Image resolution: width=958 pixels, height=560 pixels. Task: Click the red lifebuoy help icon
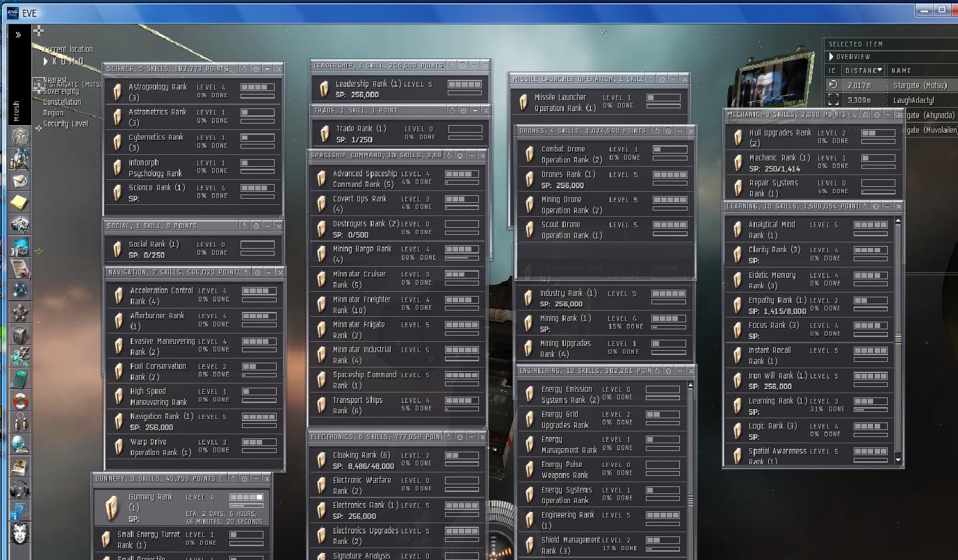click(x=19, y=401)
